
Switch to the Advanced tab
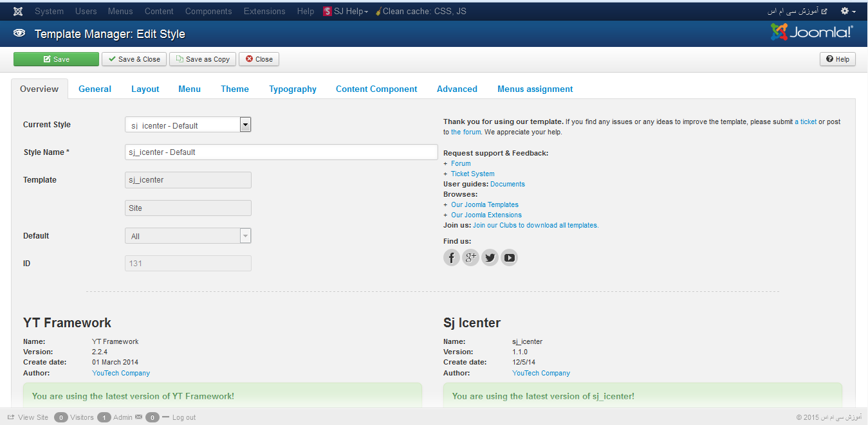click(457, 89)
